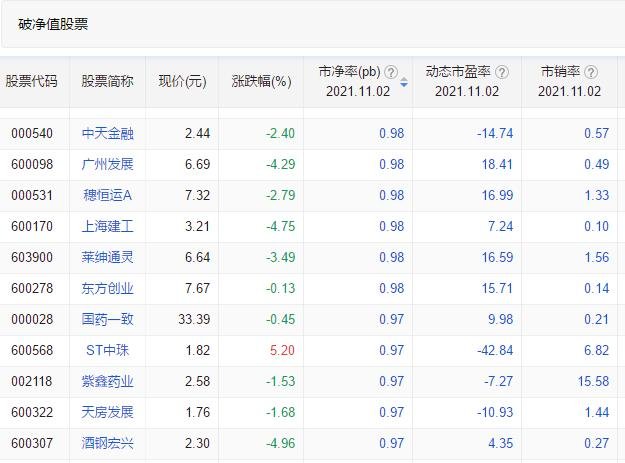
Task: Select stock code 600098
Action: 32,164
